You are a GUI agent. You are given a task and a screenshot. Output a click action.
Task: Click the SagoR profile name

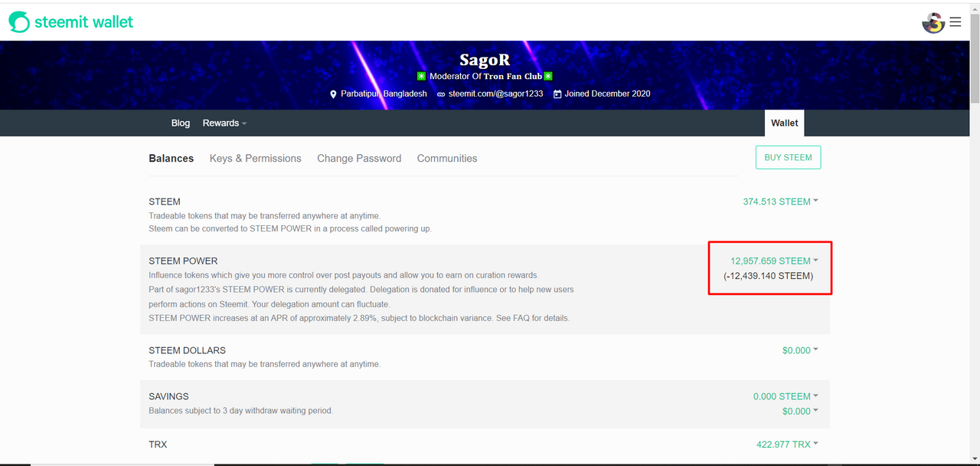tap(485, 60)
